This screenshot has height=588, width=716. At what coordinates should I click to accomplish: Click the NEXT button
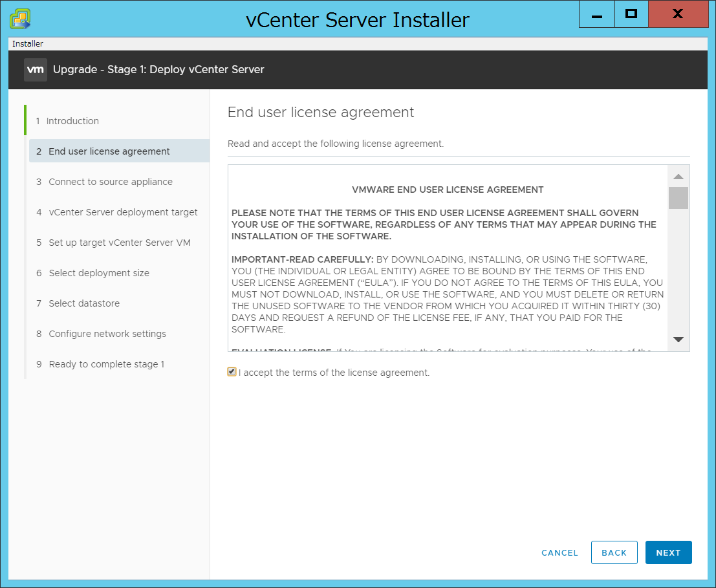tap(669, 552)
